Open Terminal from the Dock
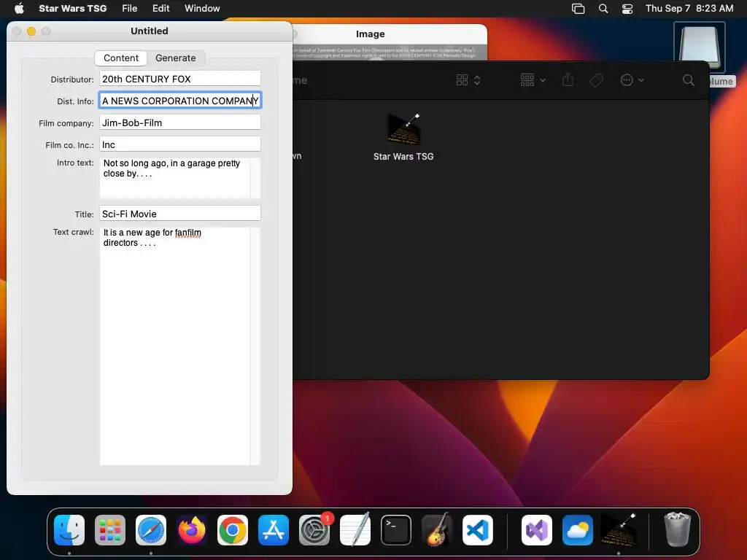Viewport: 747px width, 560px height. click(396, 530)
